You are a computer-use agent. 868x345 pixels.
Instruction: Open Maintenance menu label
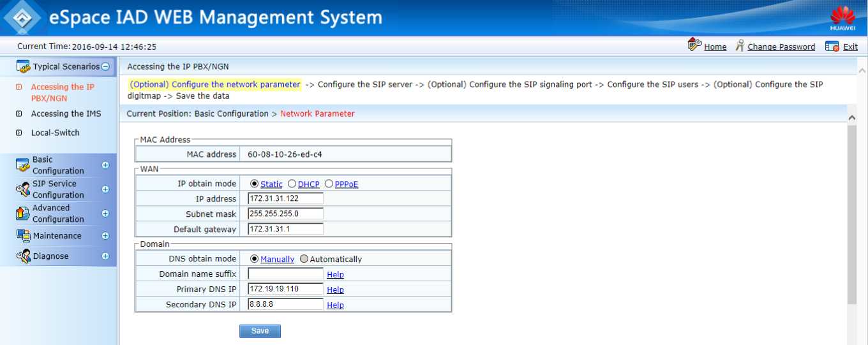coord(57,235)
